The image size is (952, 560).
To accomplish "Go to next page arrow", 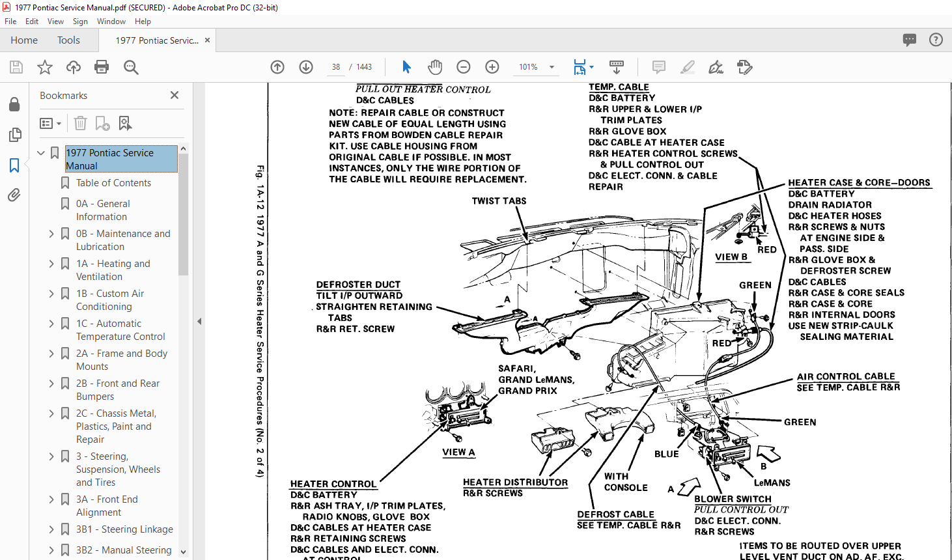I will coord(306,67).
